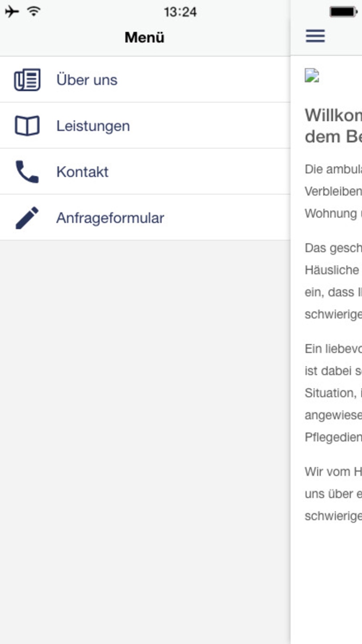
Task: Tap the Menü header title
Action: click(x=144, y=37)
